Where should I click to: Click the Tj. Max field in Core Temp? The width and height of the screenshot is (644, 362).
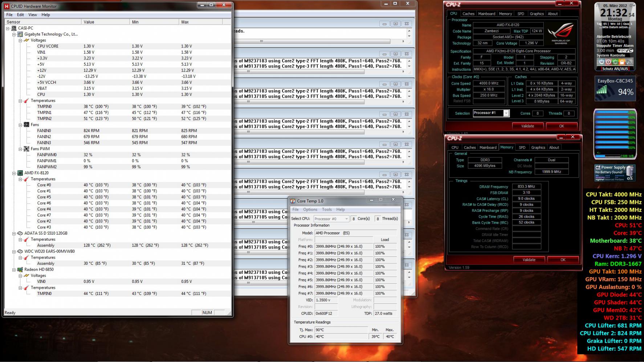(341, 330)
